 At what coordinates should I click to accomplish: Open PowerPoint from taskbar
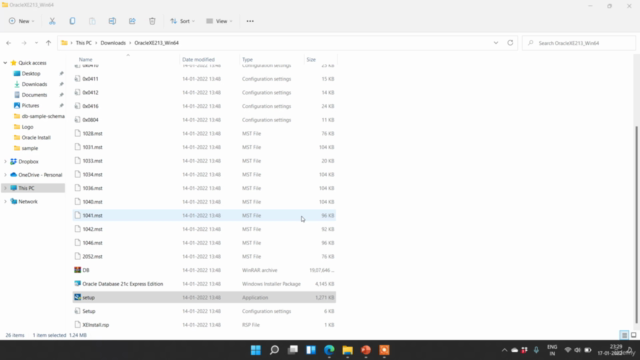366,350
